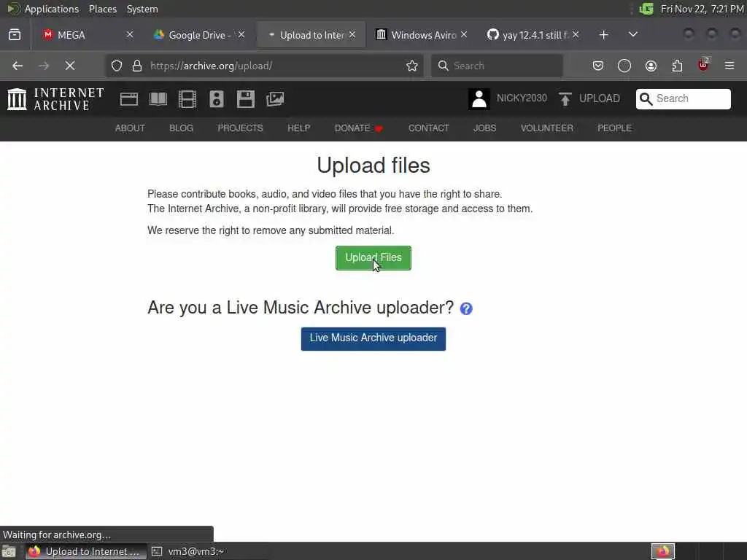747x560 pixels.
Task: Click the PEOPLE nav link
Action: (x=614, y=128)
